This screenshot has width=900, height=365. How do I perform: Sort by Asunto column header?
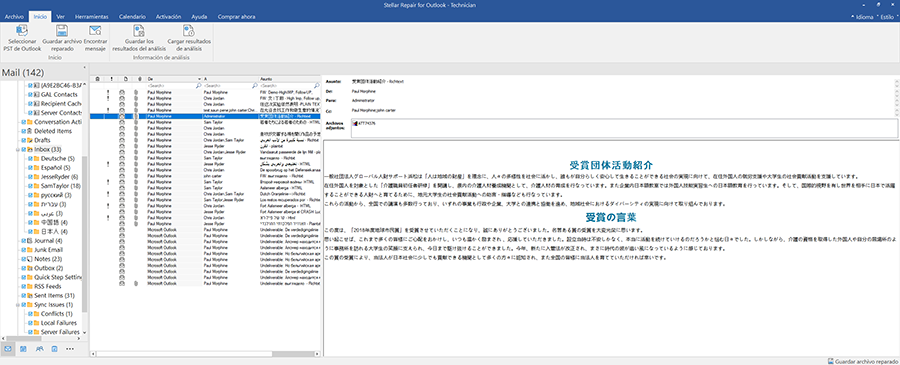coord(289,78)
